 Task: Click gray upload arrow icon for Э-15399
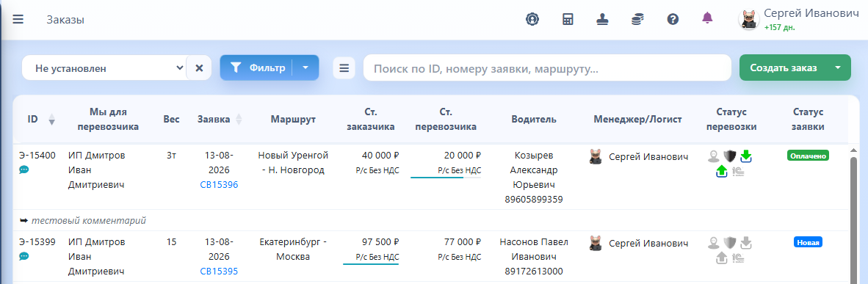click(x=722, y=258)
